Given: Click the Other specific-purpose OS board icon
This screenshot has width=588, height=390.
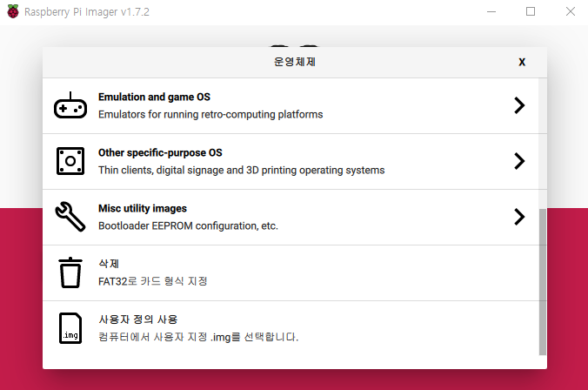Looking at the screenshot, I should pyautogui.click(x=70, y=161).
